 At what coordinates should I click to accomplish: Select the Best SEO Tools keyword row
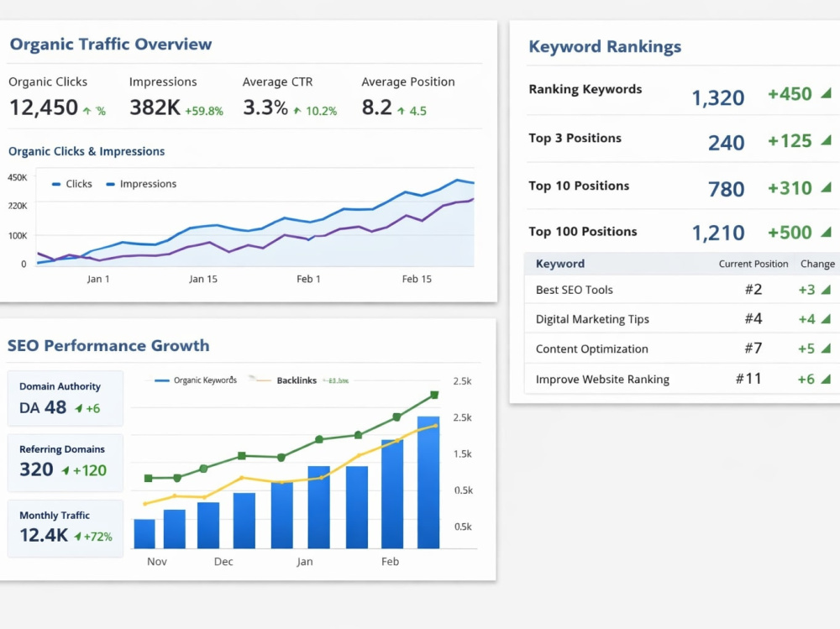[682, 290]
